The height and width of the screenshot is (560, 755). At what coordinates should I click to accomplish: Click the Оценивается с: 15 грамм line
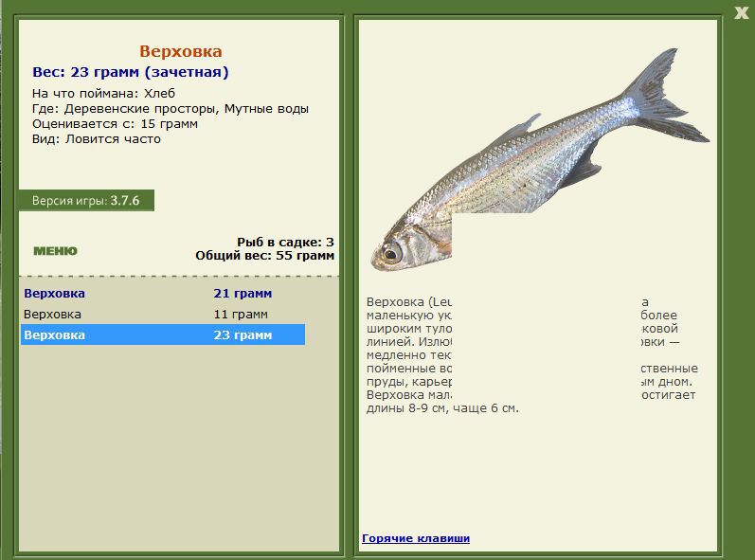pyautogui.click(x=115, y=124)
